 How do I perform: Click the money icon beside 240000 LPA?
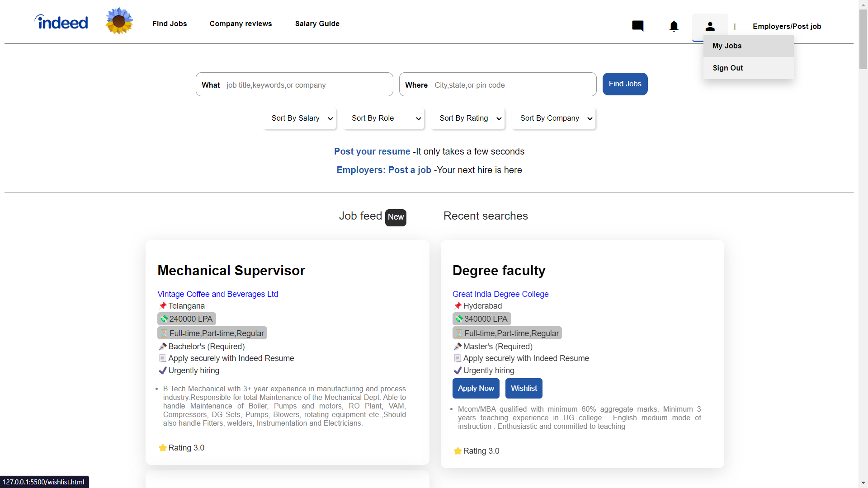tap(164, 319)
